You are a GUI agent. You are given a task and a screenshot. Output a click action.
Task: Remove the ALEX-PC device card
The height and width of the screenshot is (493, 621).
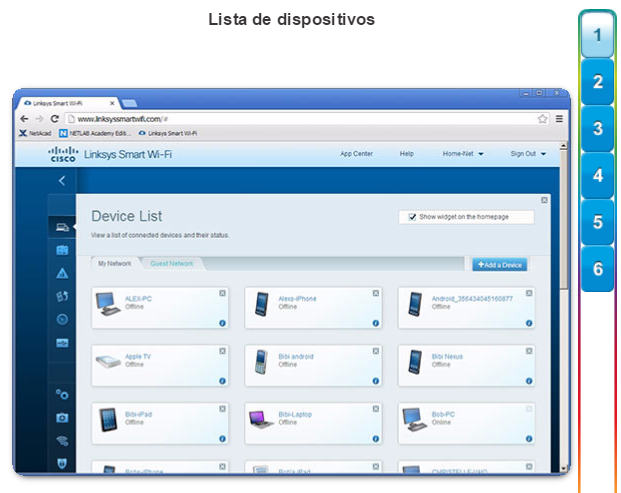[x=222, y=293]
